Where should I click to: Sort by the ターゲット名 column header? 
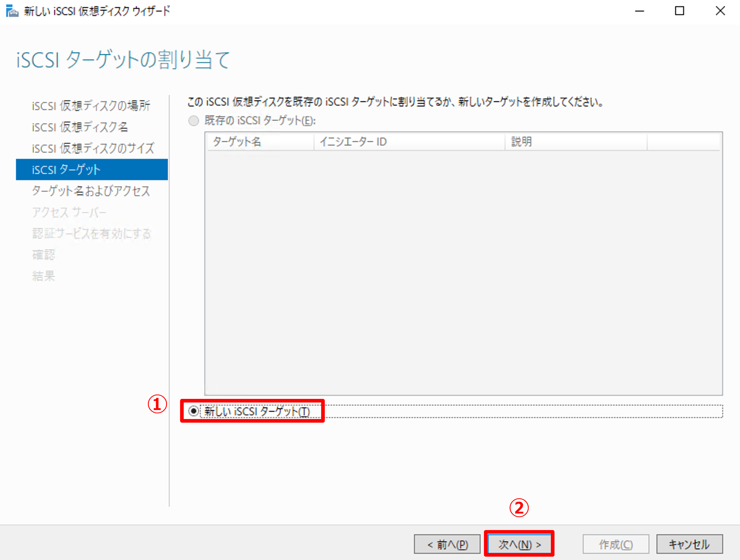pyautogui.click(x=261, y=142)
